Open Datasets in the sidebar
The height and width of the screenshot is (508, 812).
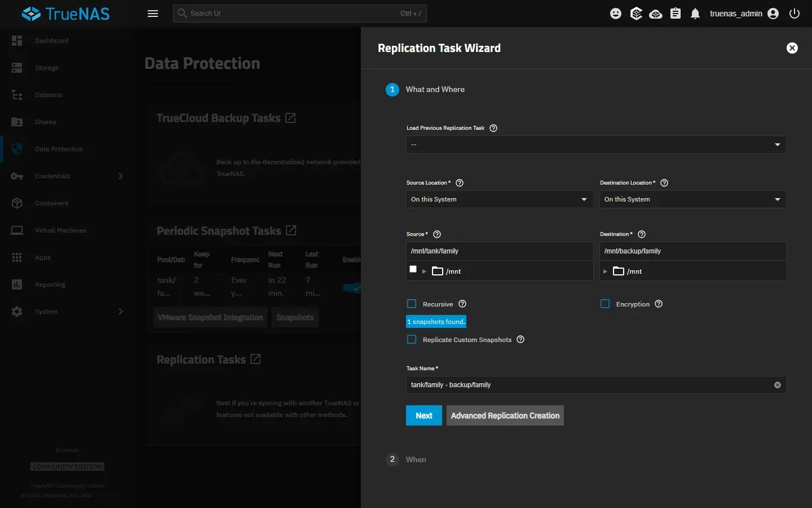pos(68,95)
